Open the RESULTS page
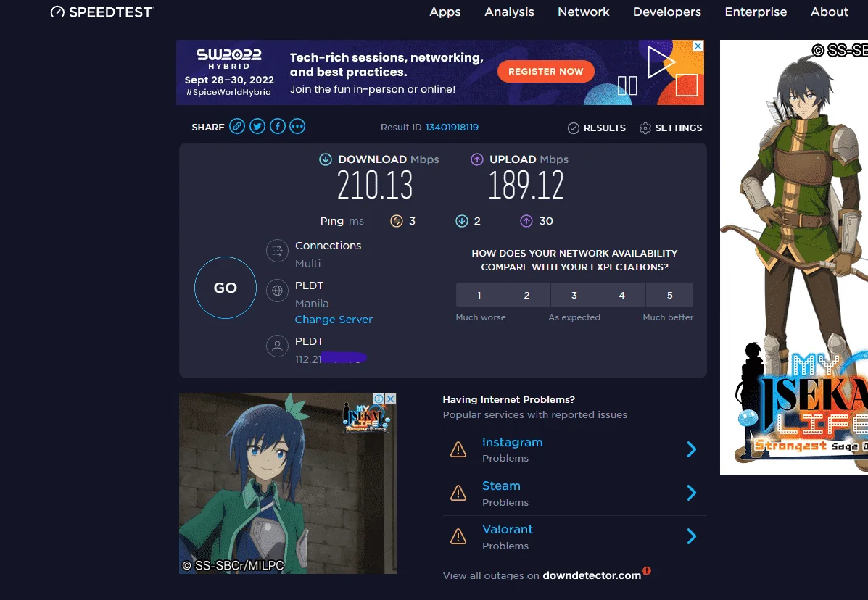The height and width of the screenshot is (600, 868). click(605, 128)
